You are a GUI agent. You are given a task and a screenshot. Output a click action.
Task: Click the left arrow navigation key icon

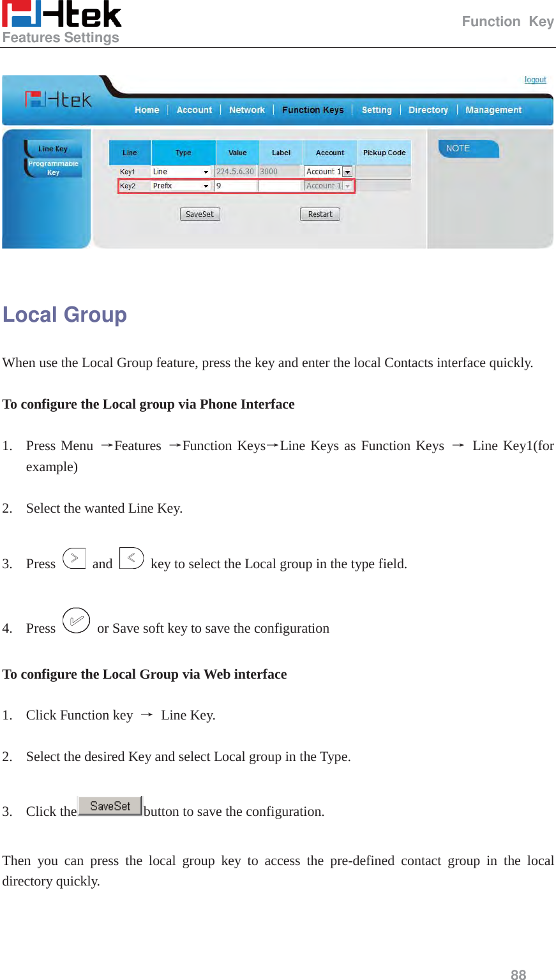[x=131, y=557]
